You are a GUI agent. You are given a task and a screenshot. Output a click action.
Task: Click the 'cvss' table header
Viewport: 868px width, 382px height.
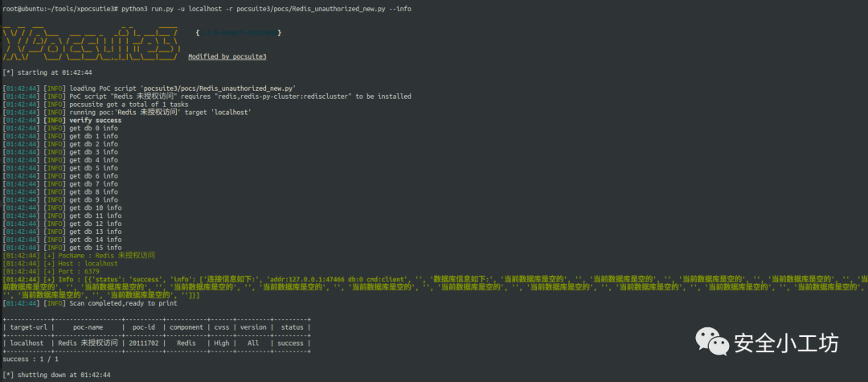[x=222, y=327]
